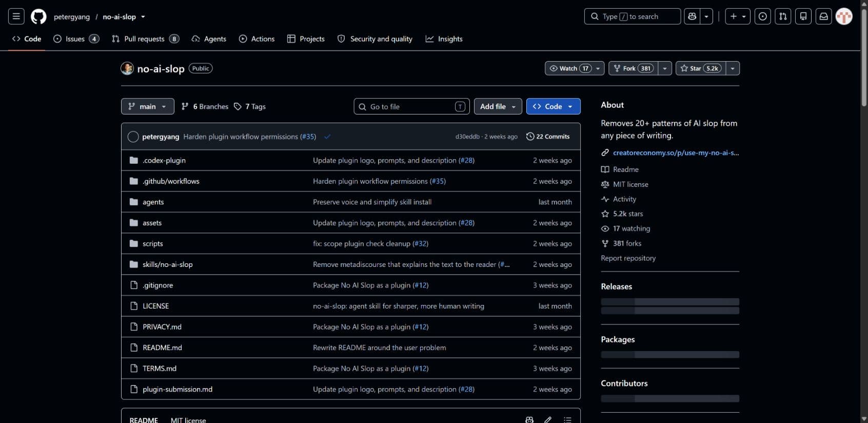Go to GitHub homepage logo
The width and height of the screenshot is (868, 423).
point(38,16)
